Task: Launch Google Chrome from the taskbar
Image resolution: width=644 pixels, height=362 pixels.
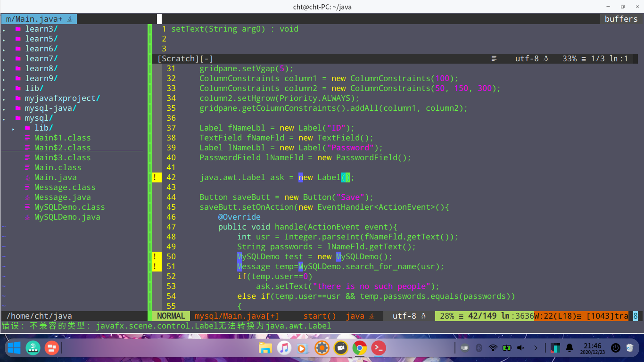Action: (x=359, y=348)
